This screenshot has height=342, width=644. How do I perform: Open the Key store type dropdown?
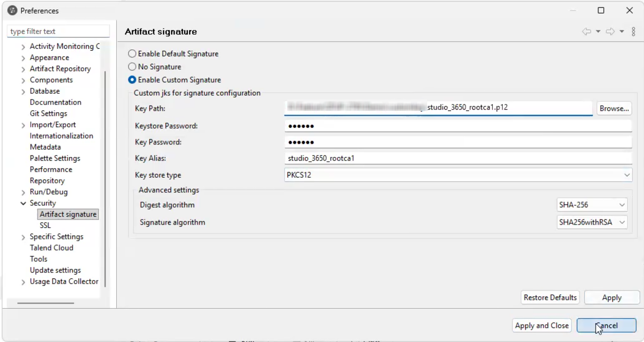pyautogui.click(x=627, y=175)
